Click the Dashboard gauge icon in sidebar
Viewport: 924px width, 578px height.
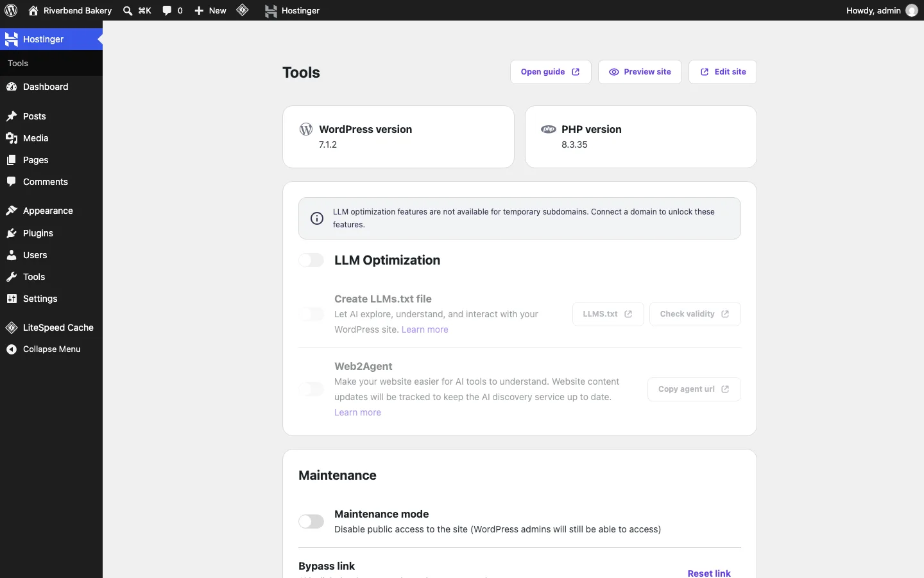coord(12,87)
